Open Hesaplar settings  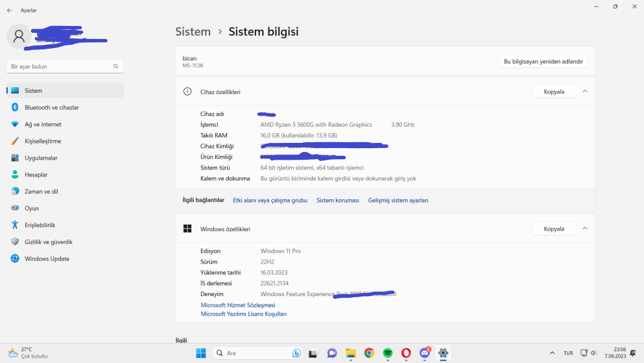(x=65, y=175)
